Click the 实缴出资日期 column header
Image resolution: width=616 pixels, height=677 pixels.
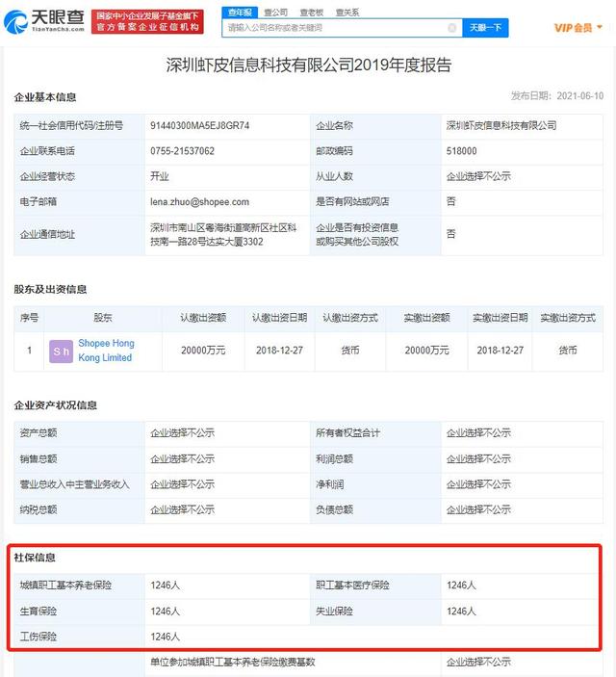(x=500, y=318)
